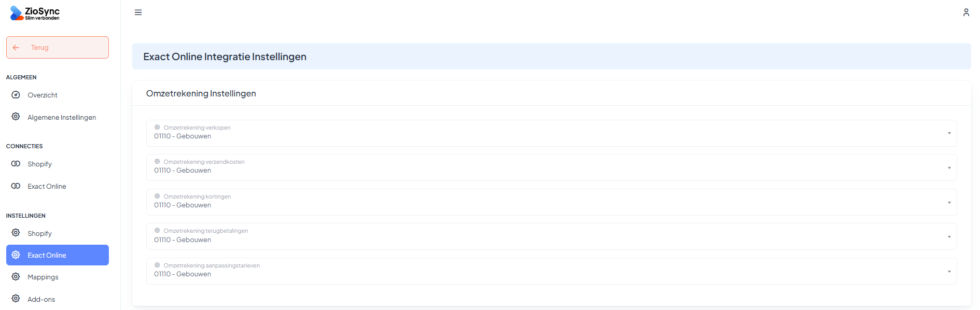
Task: Click the Shopify settings gear icon
Action: click(16, 233)
